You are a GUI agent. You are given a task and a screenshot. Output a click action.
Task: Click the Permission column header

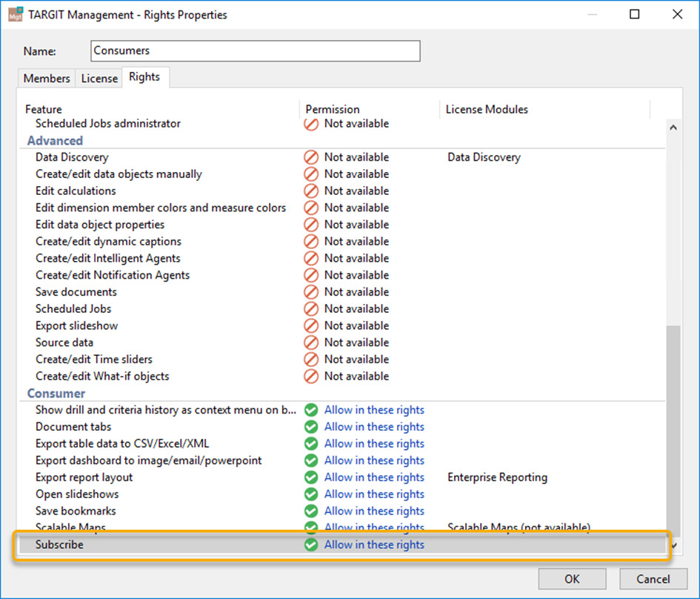(x=332, y=110)
